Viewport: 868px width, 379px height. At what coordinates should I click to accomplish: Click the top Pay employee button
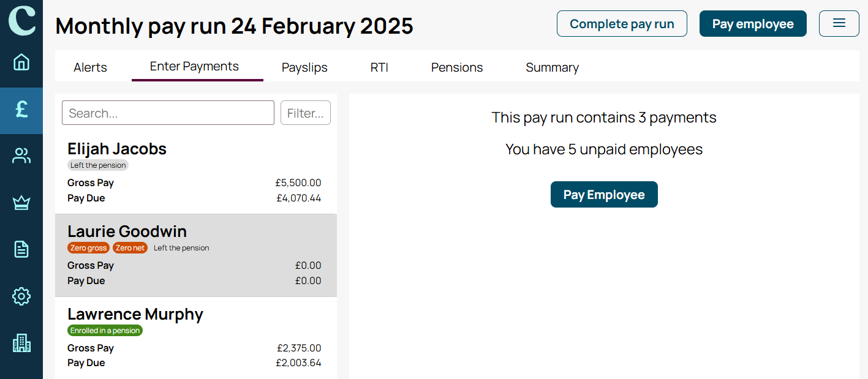click(753, 24)
